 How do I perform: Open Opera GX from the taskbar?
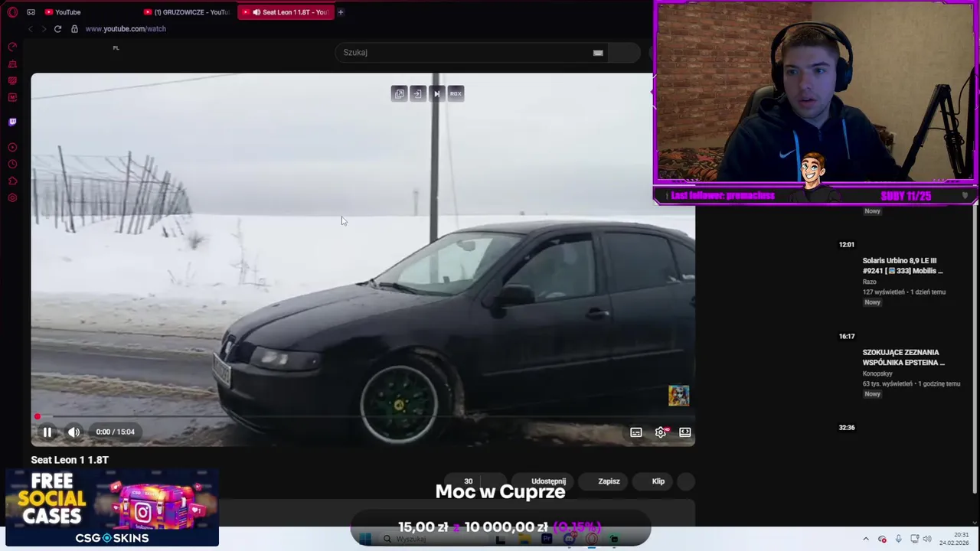click(x=592, y=540)
